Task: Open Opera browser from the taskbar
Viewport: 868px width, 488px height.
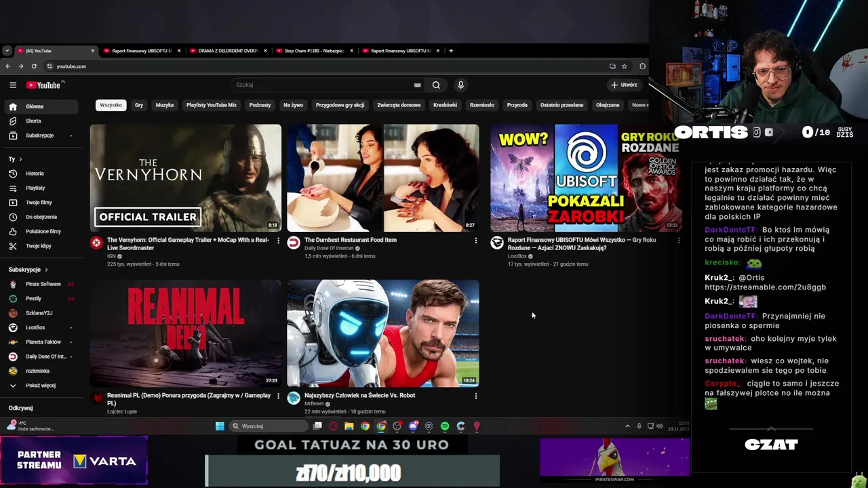Action: (x=333, y=426)
